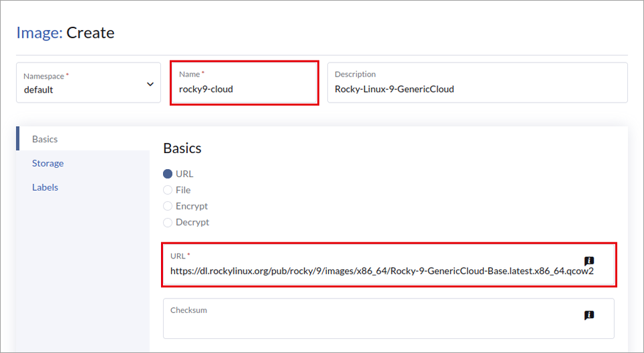This screenshot has height=353, width=644.
Task: Select the File radio option
Action: point(168,190)
